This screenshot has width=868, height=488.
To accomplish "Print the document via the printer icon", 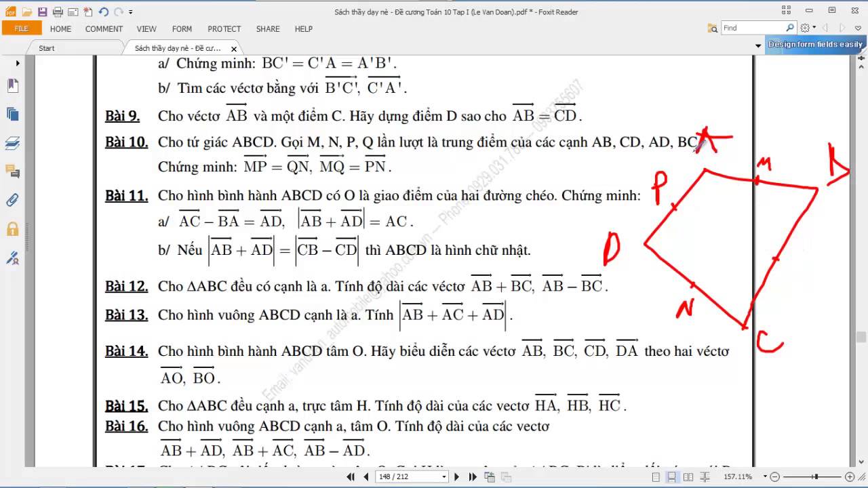I will point(58,12).
